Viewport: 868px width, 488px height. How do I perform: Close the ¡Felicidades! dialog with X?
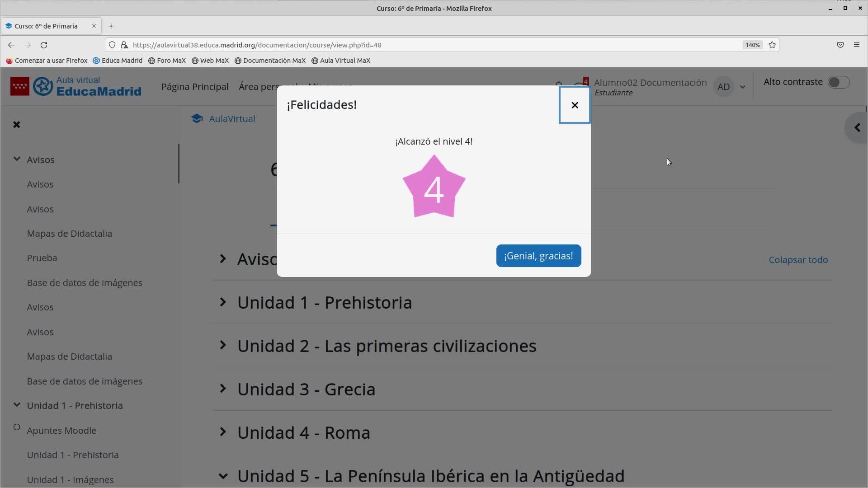[575, 105]
